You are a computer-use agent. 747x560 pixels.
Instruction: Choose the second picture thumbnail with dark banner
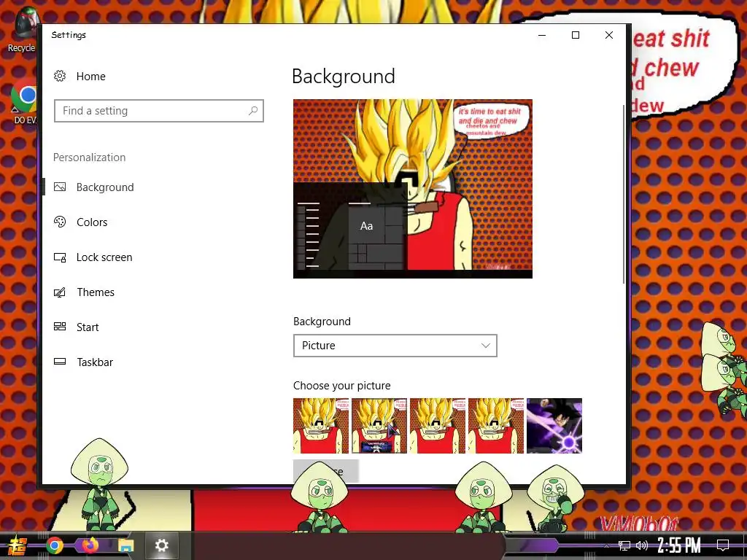coord(379,426)
